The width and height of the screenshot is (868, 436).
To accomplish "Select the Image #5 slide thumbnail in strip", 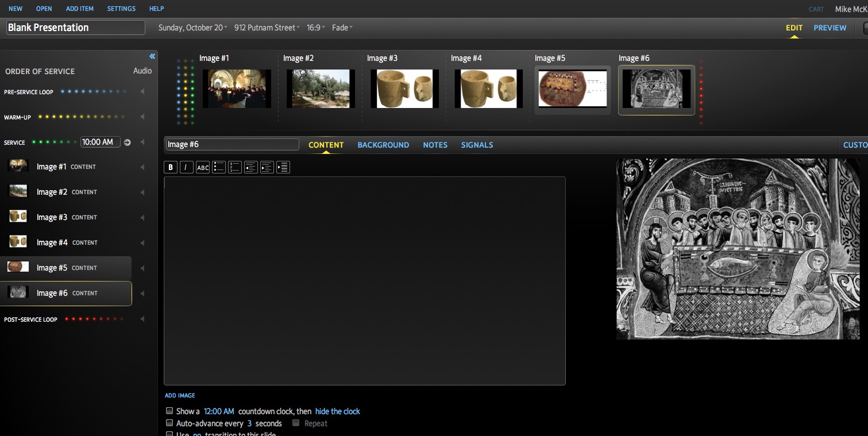I will (x=573, y=89).
